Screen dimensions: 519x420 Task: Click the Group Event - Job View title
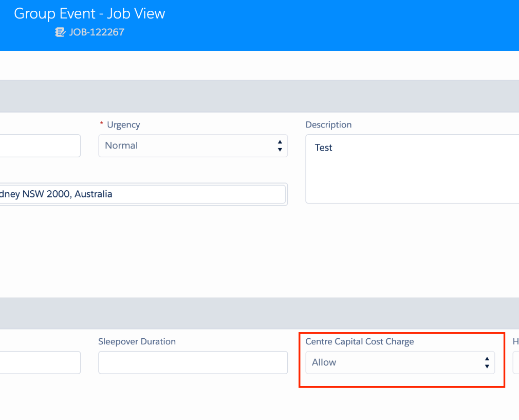point(89,13)
